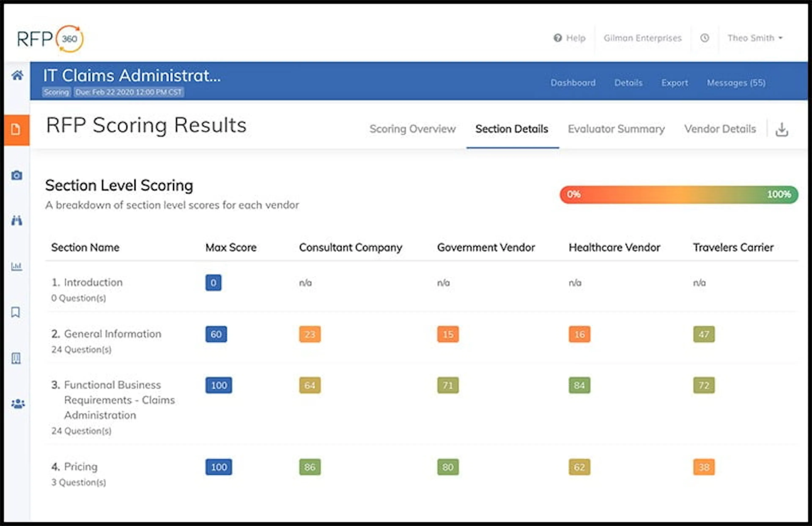
Task: Open the Evaluator Summary tab
Action: pos(616,129)
